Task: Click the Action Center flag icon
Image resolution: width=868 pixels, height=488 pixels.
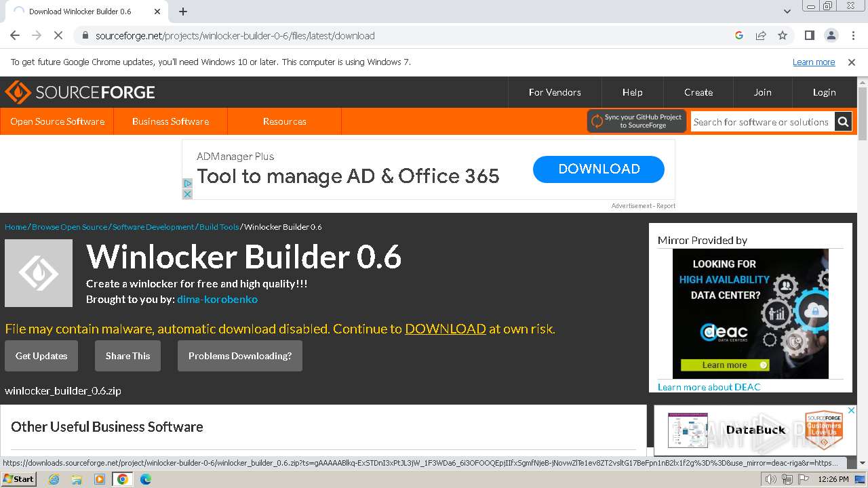Action: pyautogui.click(x=804, y=479)
